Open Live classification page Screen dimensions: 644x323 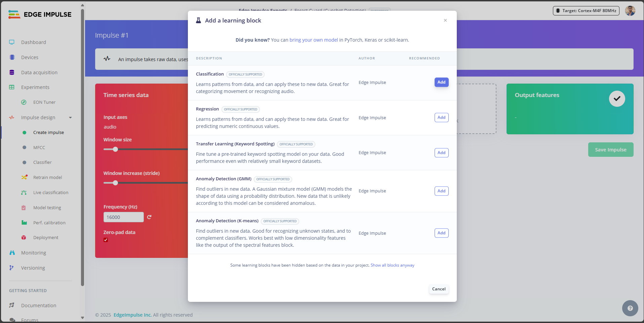(51, 192)
